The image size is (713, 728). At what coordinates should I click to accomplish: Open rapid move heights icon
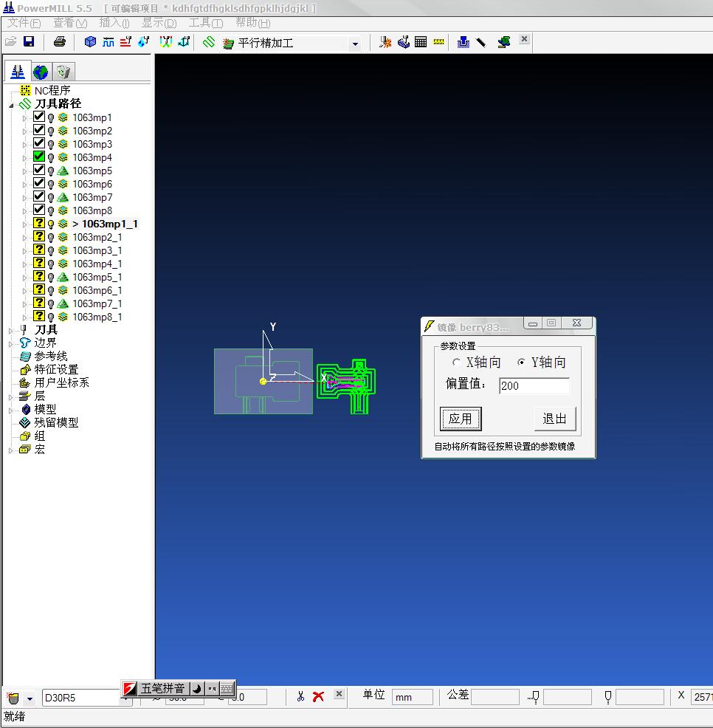(125, 42)
